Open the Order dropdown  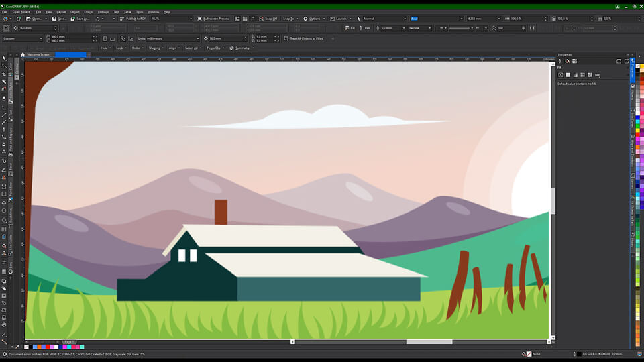pos(137,48)
